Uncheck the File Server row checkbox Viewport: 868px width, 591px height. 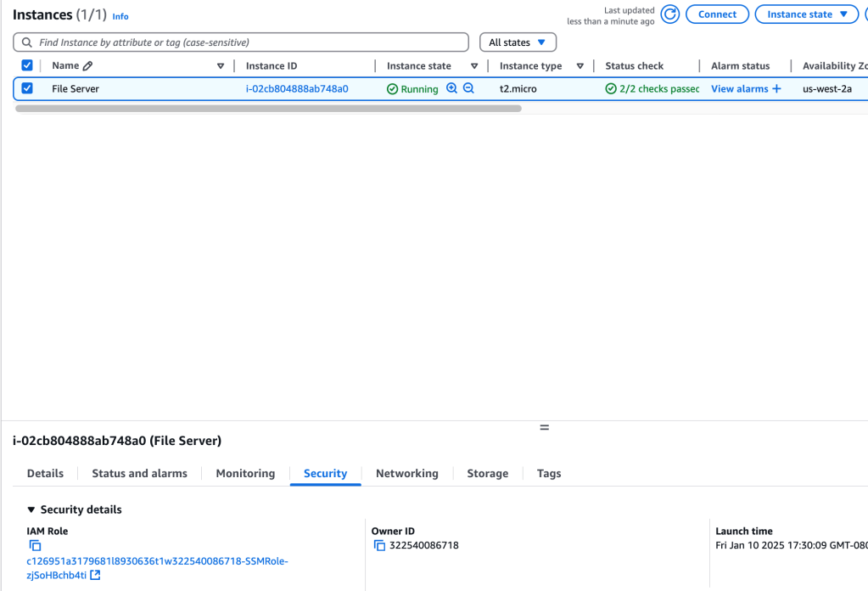(x=27, y=88)
